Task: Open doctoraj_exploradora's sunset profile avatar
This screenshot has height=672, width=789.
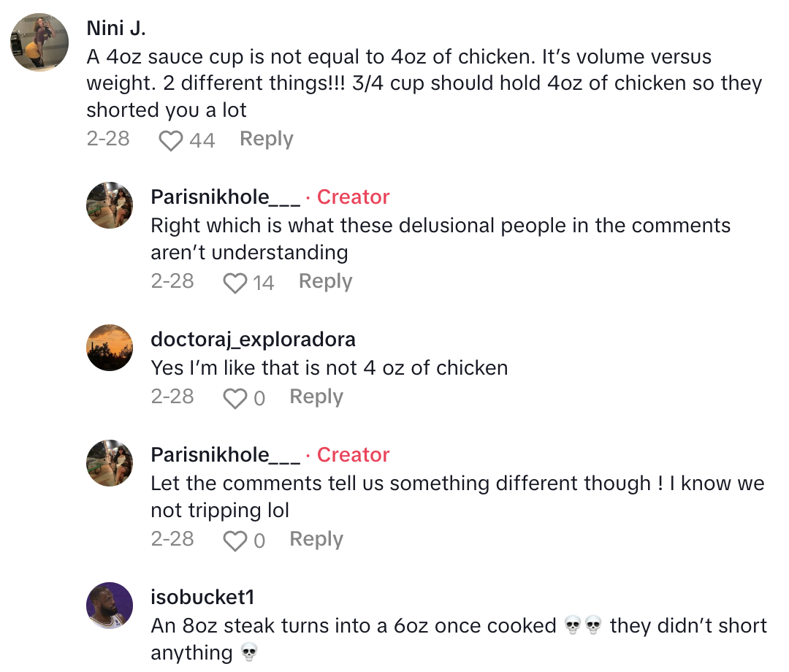Action: 109,347
